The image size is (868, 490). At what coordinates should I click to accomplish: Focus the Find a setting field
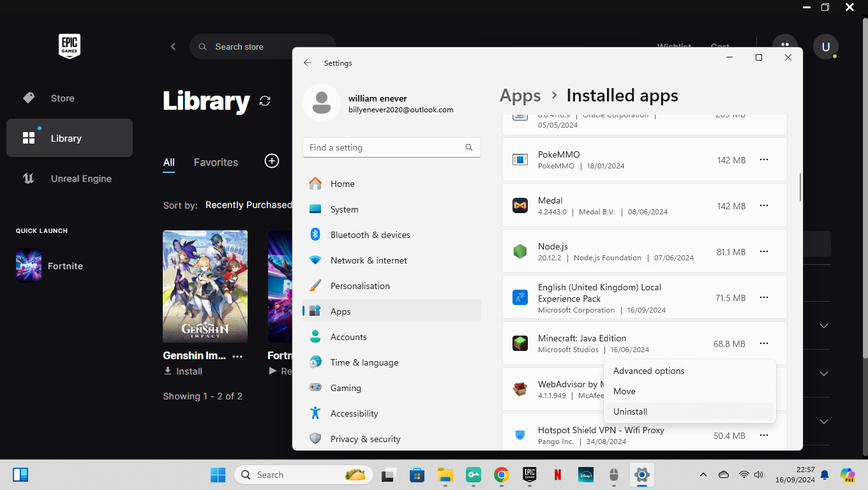coord(392,147)
